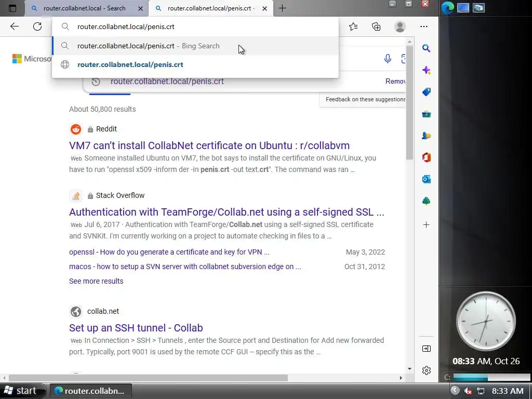The image size is (532, 399).
Task: Click the router.collabn... taskbar button
Action: pyautogui.click(x=90, y=391)
